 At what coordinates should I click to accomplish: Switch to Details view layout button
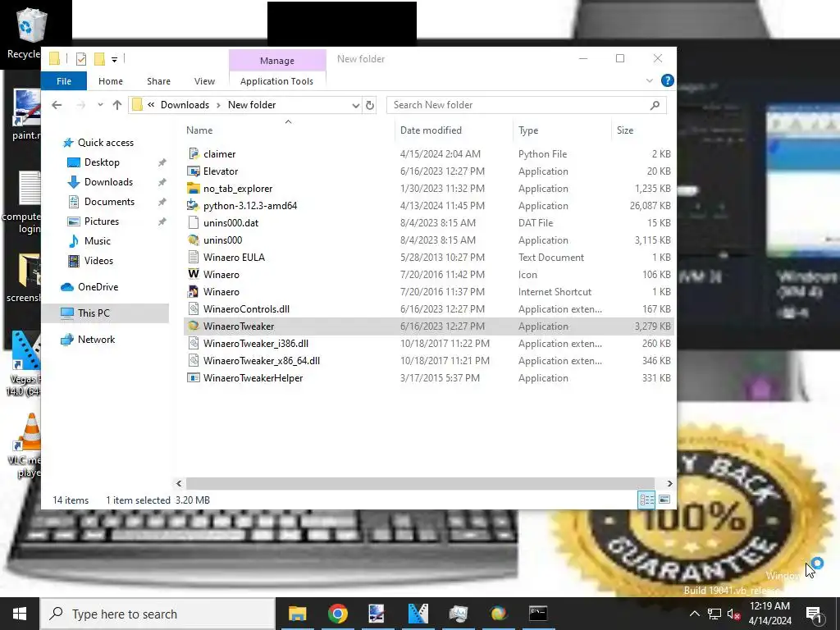point(646,500)
